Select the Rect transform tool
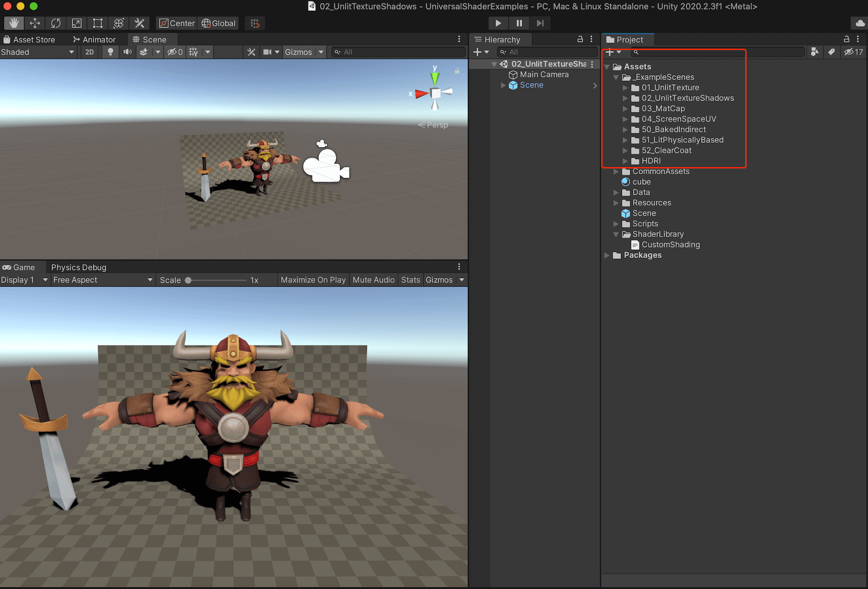Screen dimensions: 868x589 (x=98, y=23)
